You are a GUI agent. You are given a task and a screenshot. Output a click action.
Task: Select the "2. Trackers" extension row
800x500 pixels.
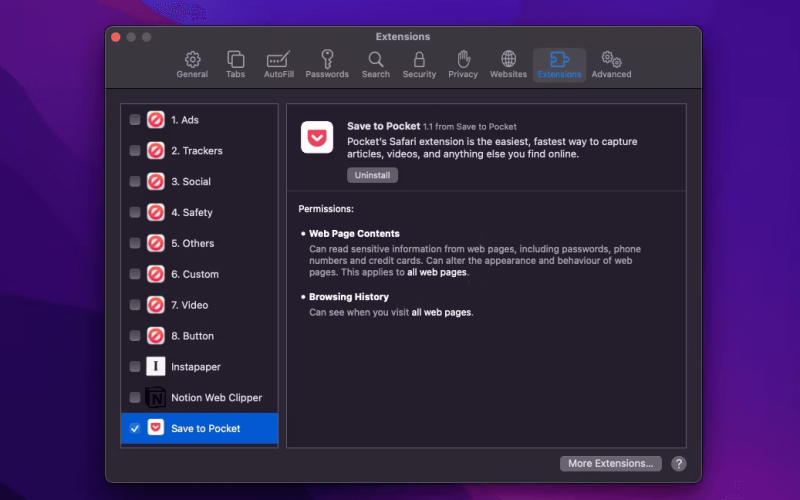[199, 151]
